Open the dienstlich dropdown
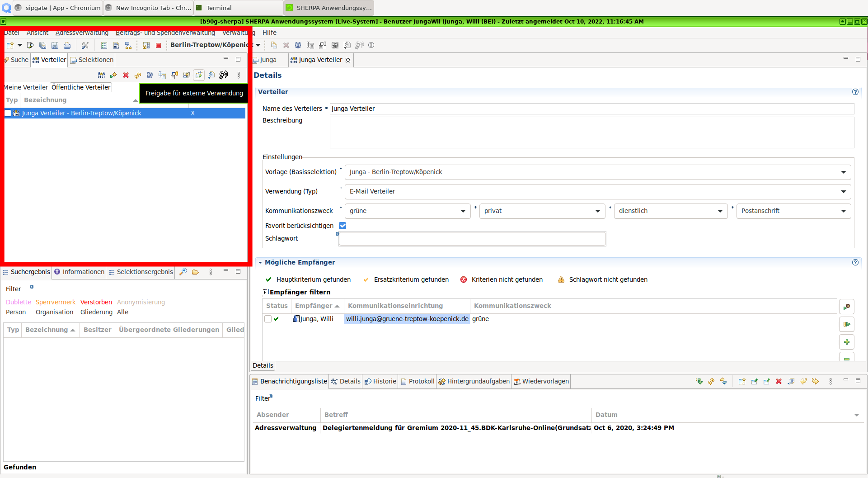 (720, 211)
